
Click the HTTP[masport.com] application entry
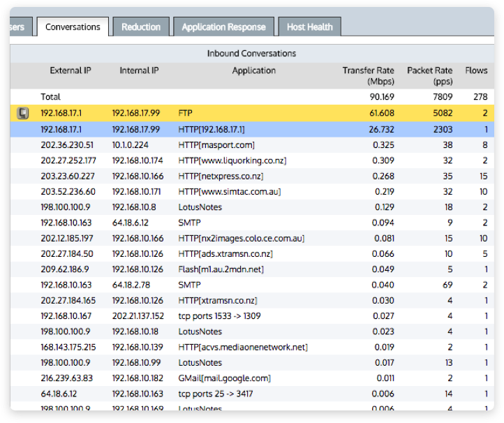coord(216,145)
